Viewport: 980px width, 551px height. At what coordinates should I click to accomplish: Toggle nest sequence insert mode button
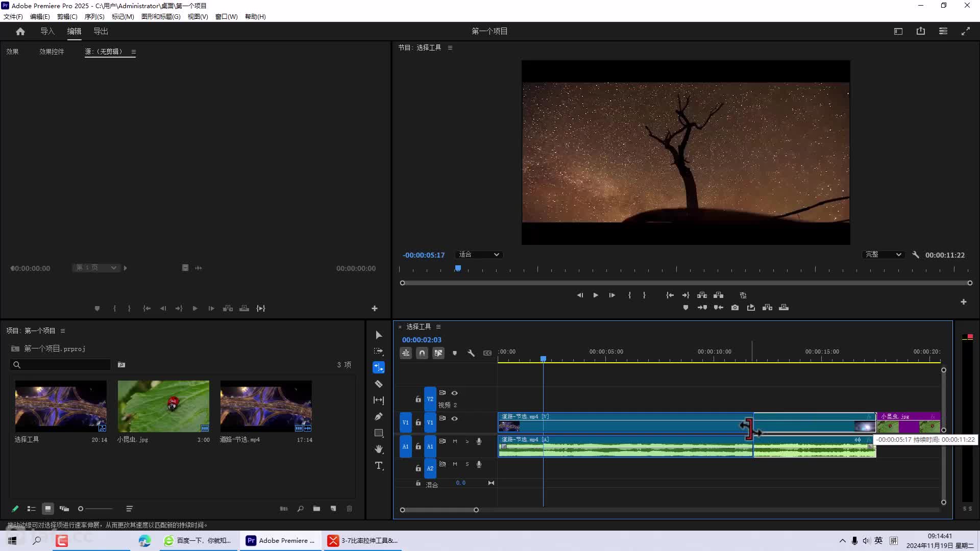click(x=406, y=353)
